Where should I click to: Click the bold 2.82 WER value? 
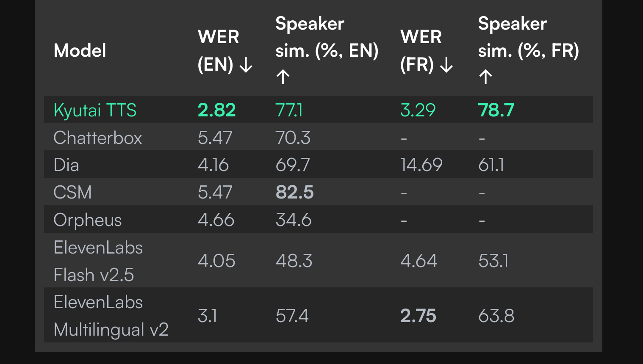pos(216,110)
